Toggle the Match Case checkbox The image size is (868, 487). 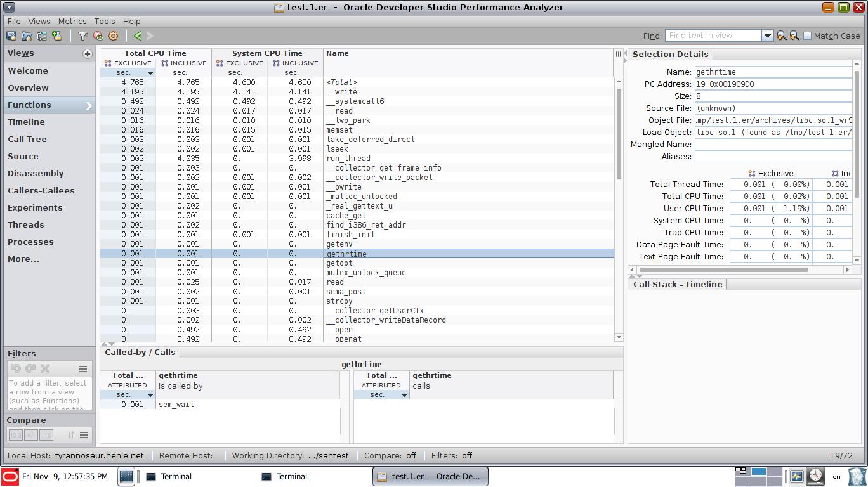click(x=808, y=36)
